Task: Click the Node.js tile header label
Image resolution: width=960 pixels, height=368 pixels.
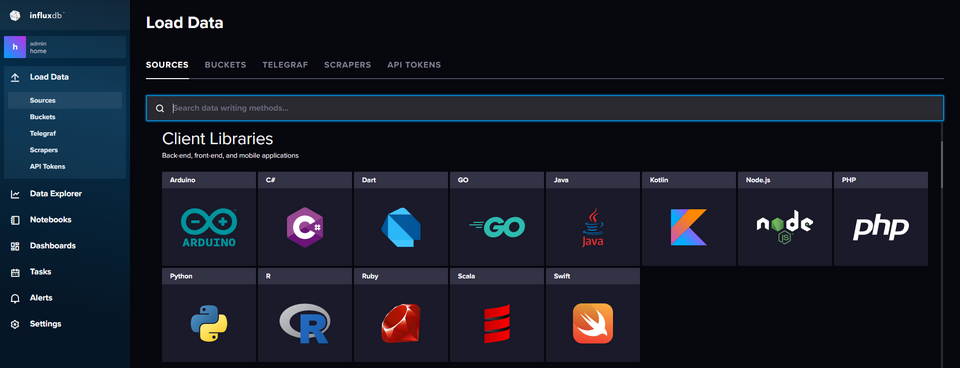Action: pyautogui.click(x=757, y=181)
